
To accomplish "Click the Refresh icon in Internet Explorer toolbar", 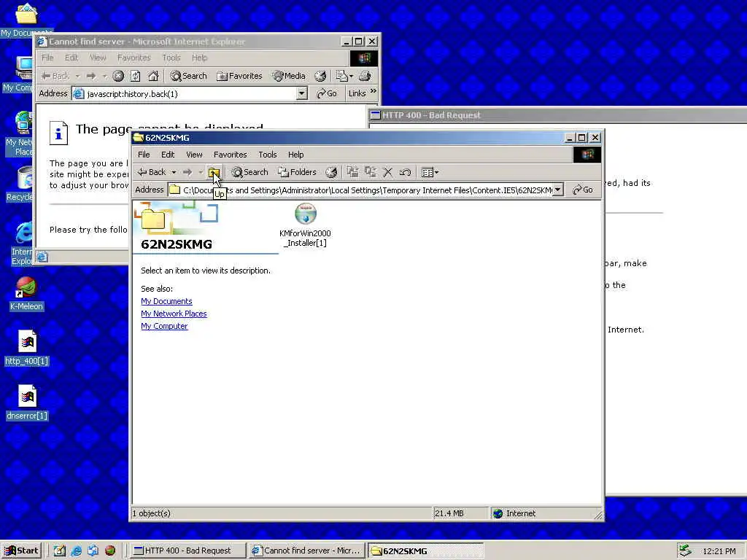I will [136, 76].
